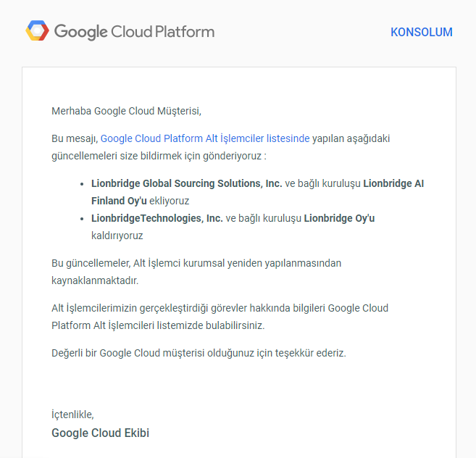The width and height of the screenshot is (476, 458).
Task: Click the closing word İçtenlikle
Action: click(x=73, y=415)
